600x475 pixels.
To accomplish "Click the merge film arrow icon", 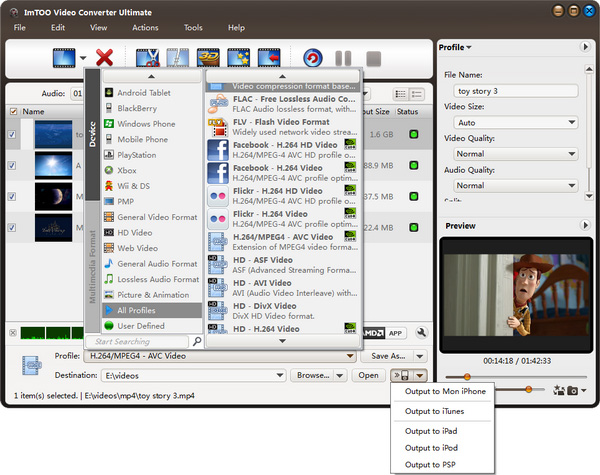I will [x=269, y=58].
